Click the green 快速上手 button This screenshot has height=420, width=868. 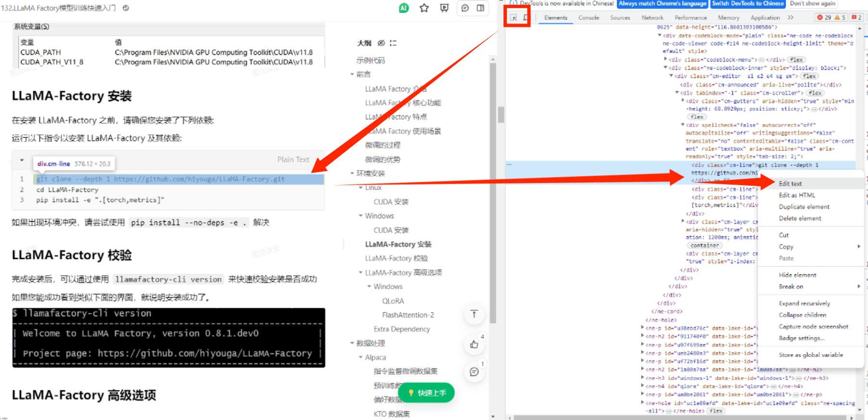click(427, 393)
